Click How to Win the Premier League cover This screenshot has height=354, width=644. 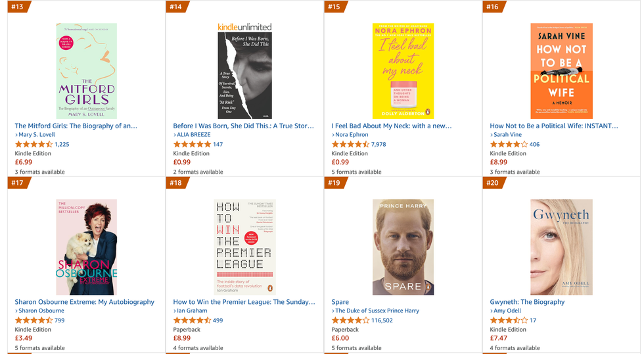(x=244, y=247)
